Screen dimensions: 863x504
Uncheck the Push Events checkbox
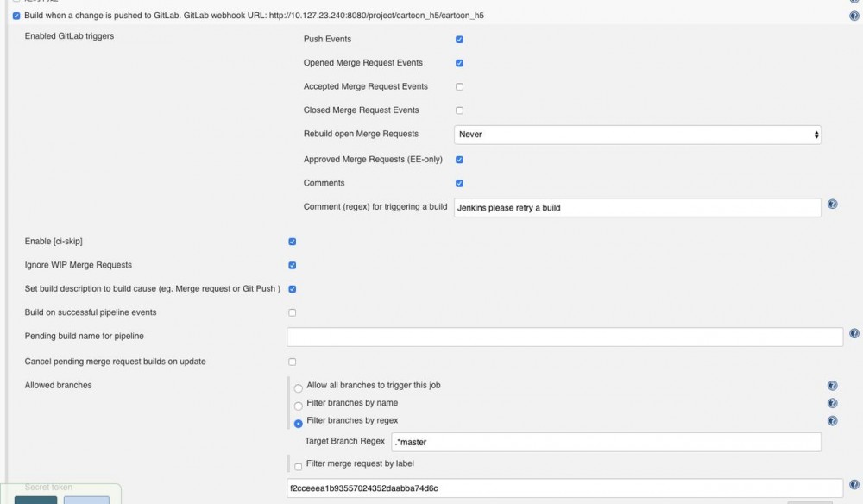(x=459, y=40)
